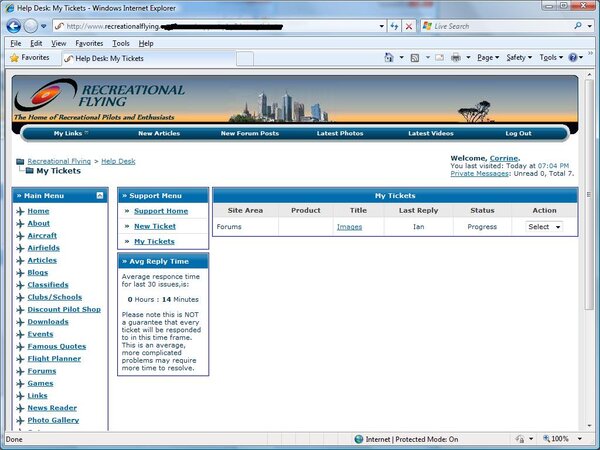Viewport: 600px width, 450px height.
Task: Click the New Ticket link
Action: [x=155, y=226]
